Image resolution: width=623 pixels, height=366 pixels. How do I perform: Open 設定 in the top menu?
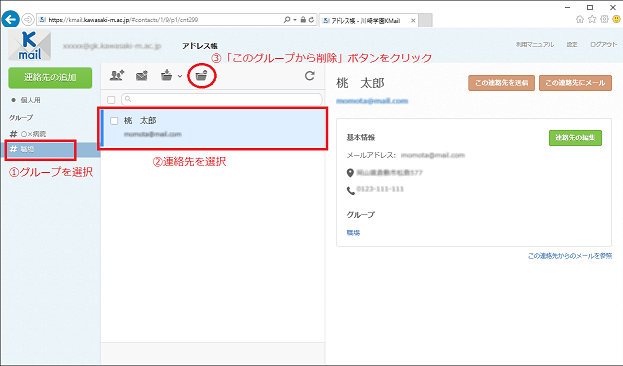[572, 45]
